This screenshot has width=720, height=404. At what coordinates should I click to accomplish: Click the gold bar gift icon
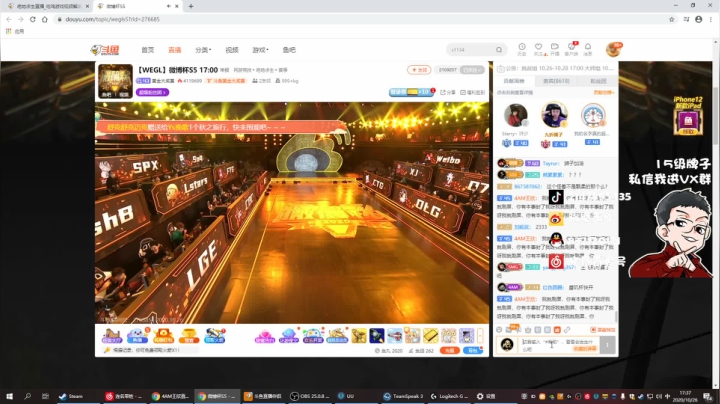pos(431,336)
